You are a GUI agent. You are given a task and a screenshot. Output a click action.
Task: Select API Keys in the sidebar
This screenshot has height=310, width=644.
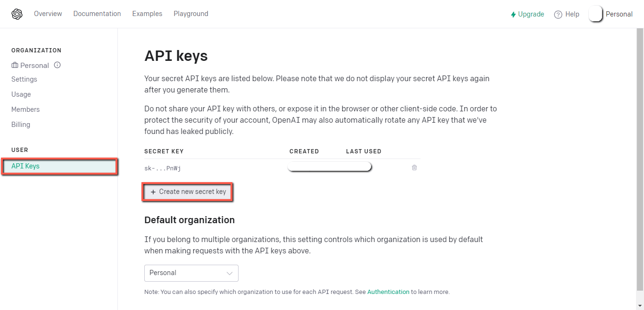click(x=60, y=167)
